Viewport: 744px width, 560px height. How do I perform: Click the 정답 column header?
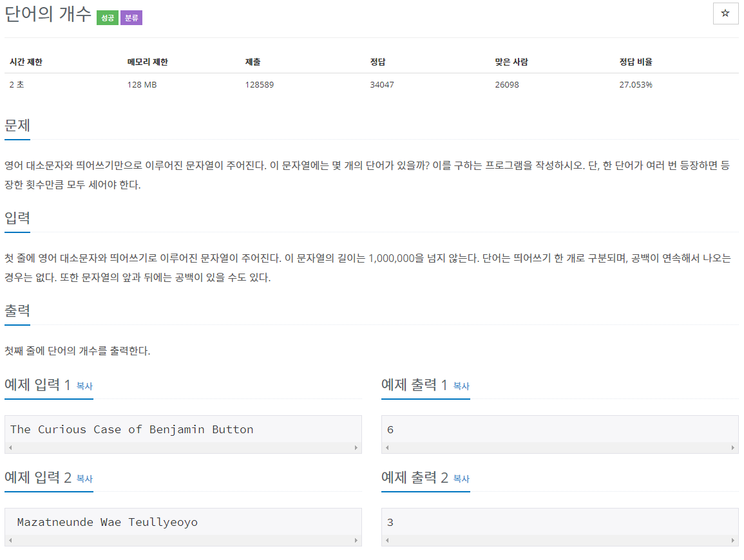click(x=377, y=62)
